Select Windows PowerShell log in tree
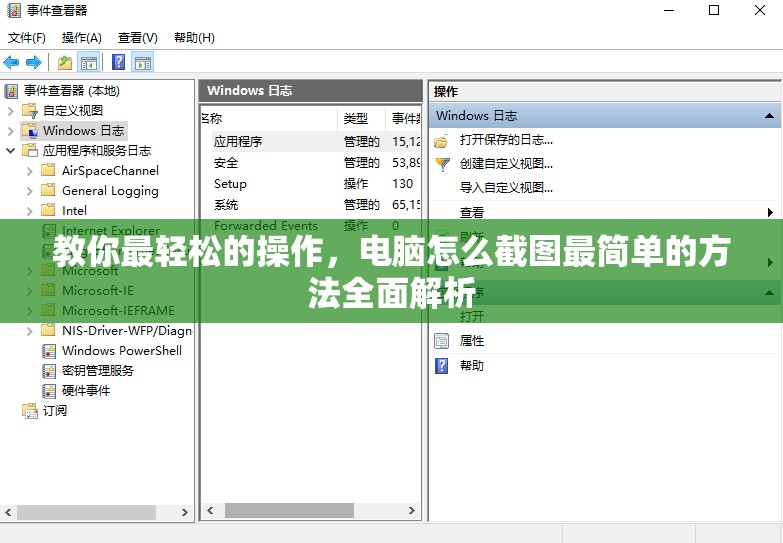 coord(122,351)
